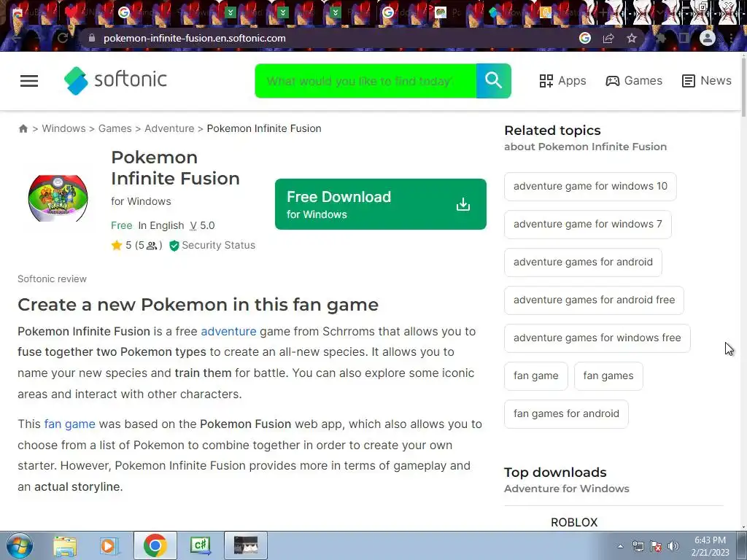Open the Windows Start menu
This screenshot has height=560, width=747.
(19, 545)
